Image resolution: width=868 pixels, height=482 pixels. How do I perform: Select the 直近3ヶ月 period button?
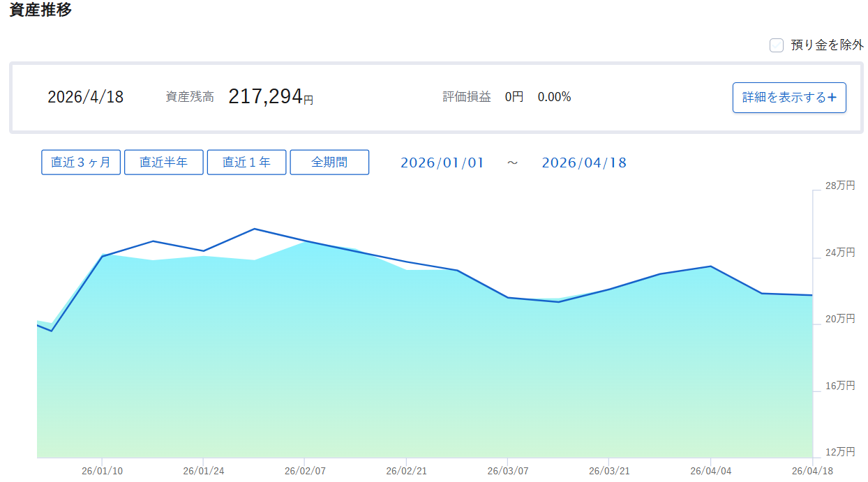tap(81, 163)
